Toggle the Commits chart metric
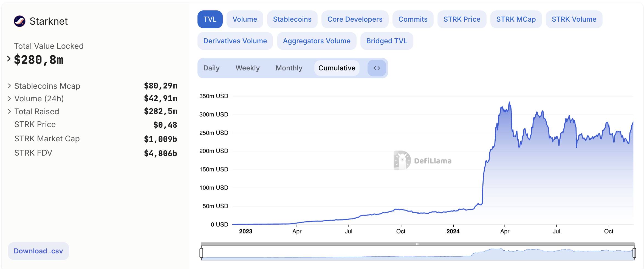 coord(413,19)
